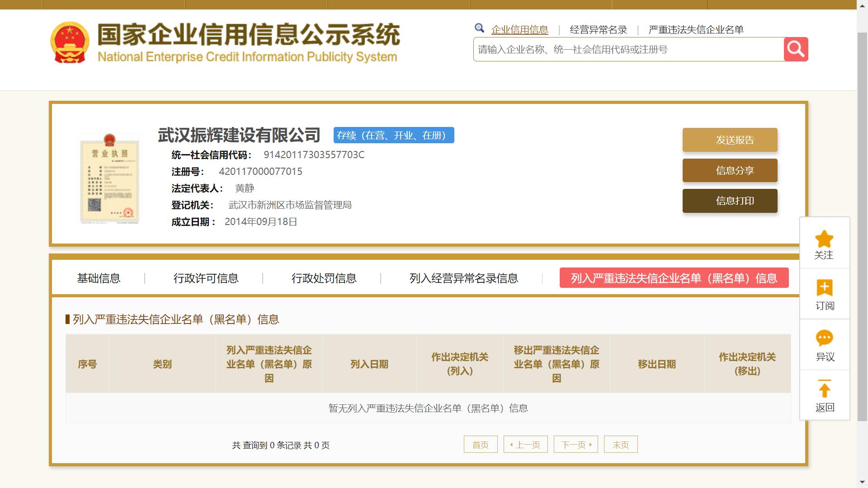Click the 返回 up arrow icon
The height and width of the screenshot is (488, 868).
tap(825, 389)
